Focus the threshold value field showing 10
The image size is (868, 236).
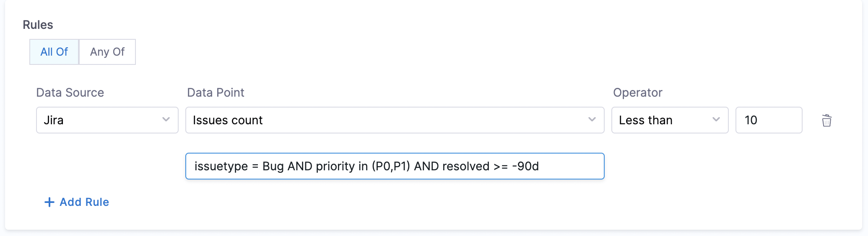(768, 120)
